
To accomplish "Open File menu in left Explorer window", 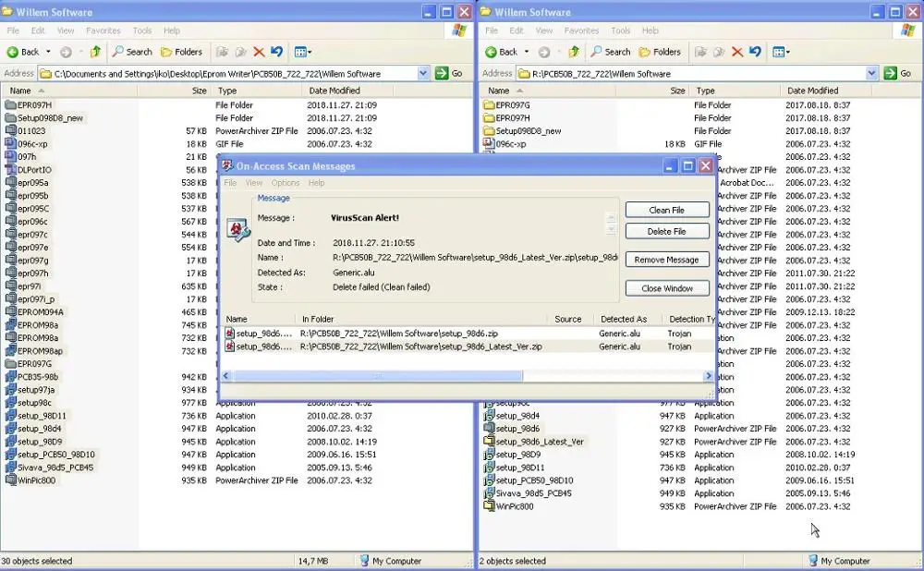I will click(13, 30).
